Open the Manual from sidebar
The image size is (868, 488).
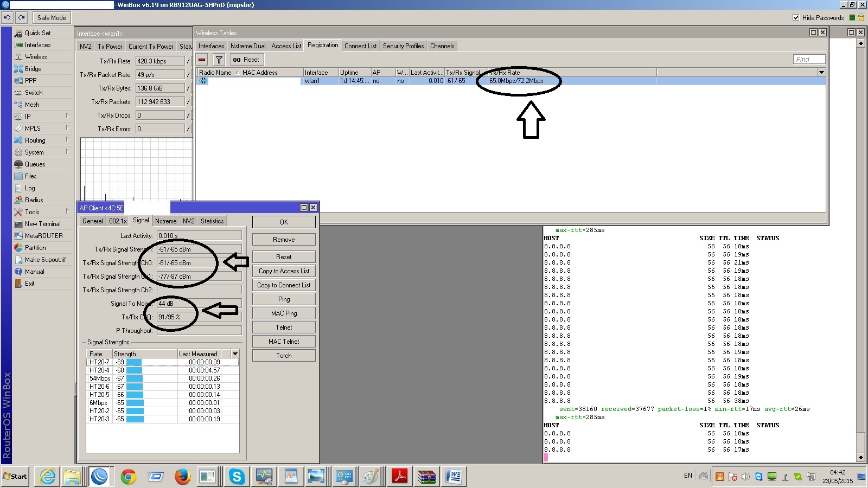point(35,272)
